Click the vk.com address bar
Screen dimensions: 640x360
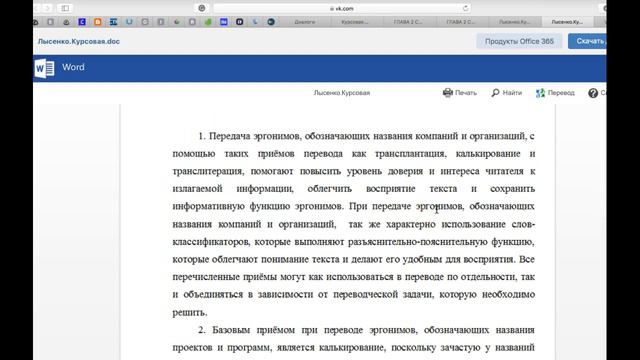342,8
